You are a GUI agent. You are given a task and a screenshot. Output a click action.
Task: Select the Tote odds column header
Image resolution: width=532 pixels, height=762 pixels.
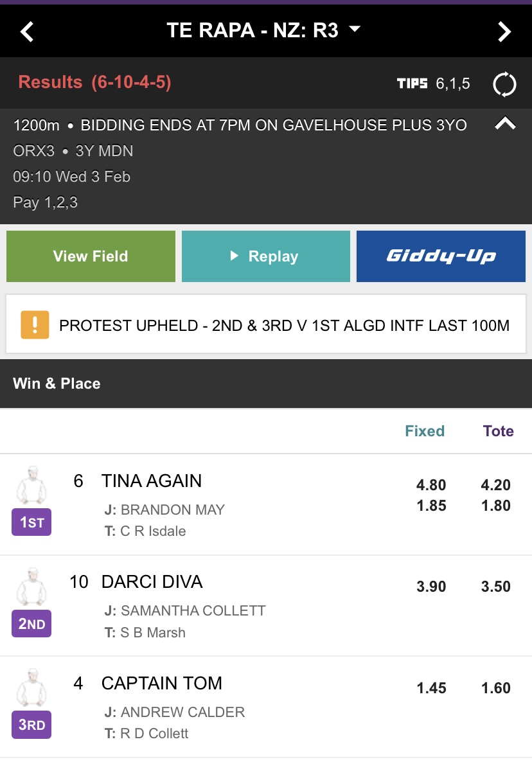(x=498, y=431)
